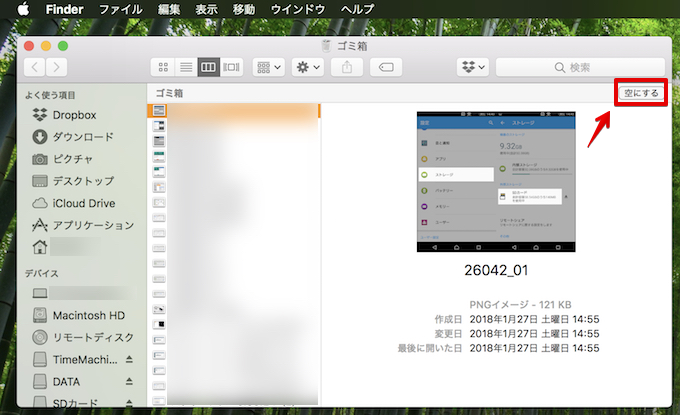Screen dimensions: 680x415
Task: Open アプリケーション in the sidebar
Action: click(x=93, y=225)
